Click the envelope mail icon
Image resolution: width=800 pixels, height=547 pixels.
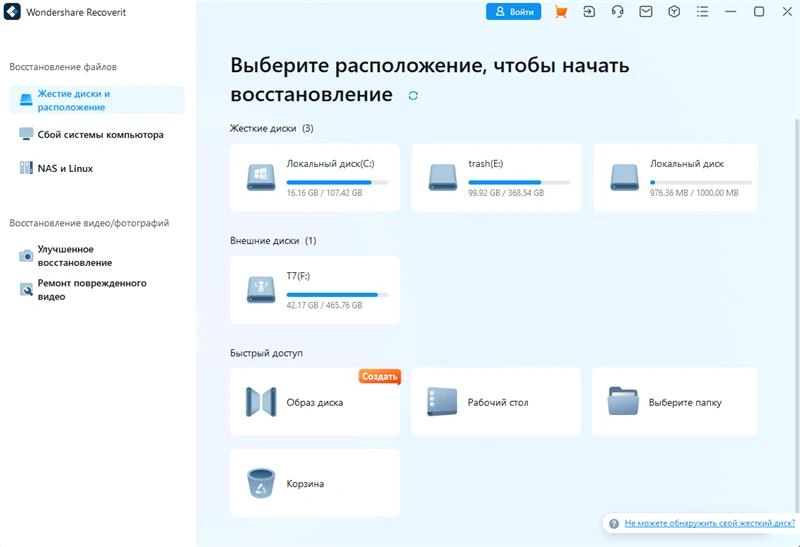646,12
